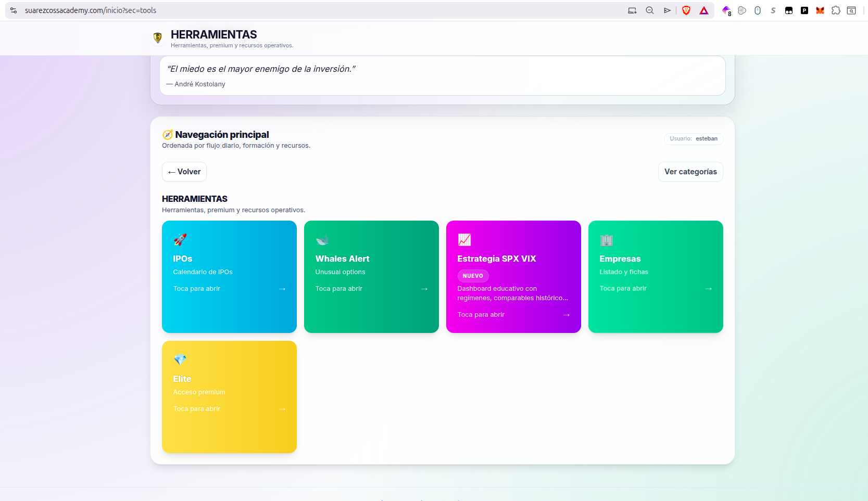Image resolution: width=868 pixels, height=501 pixels.
Task: Click the URL address bar text
Action: pyautogui.click(x=91, y=10)
